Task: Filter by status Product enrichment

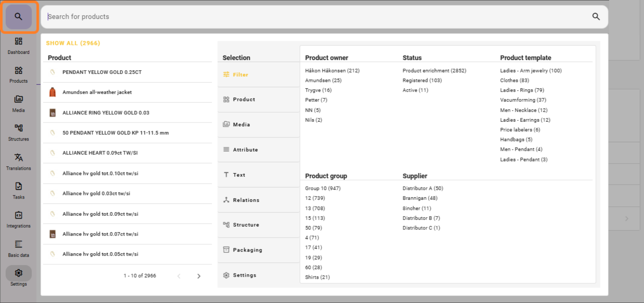Action: pos(434,71)
